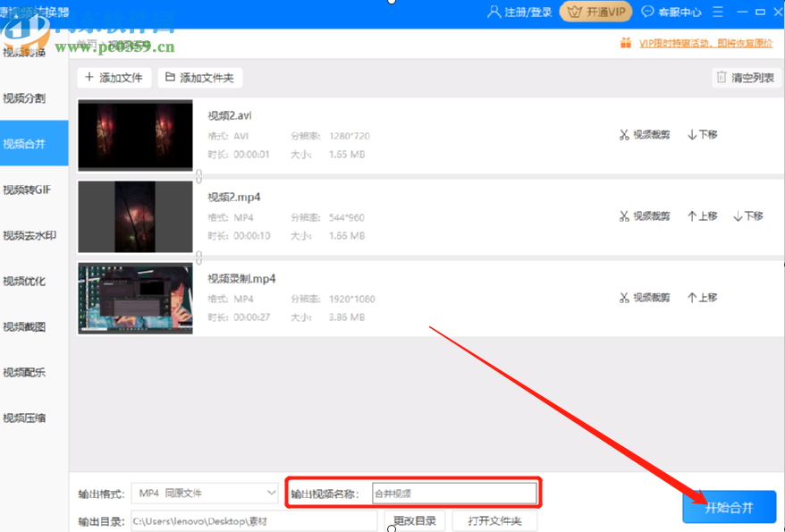Minimize the converter window
The width and height of the screenshot is (785, 532).
pos(742,12)
